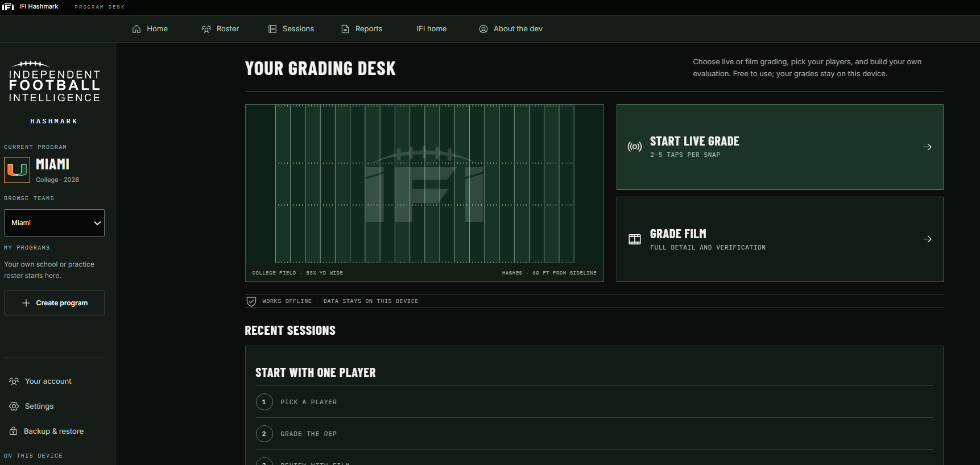Screen dimensions: 980x465
Task: Open Your account link
Action: click(x=40, y=381)
